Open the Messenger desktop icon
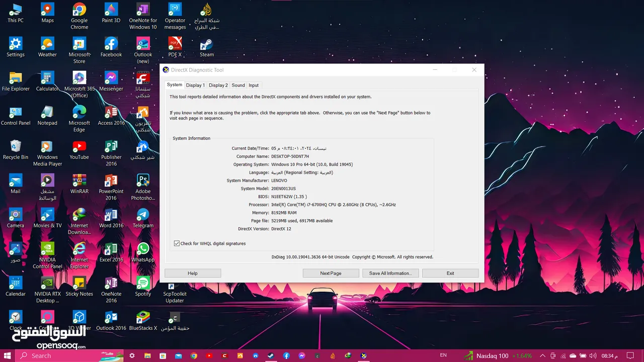Viewport: 644px width, 362px height. pos(111,81)
